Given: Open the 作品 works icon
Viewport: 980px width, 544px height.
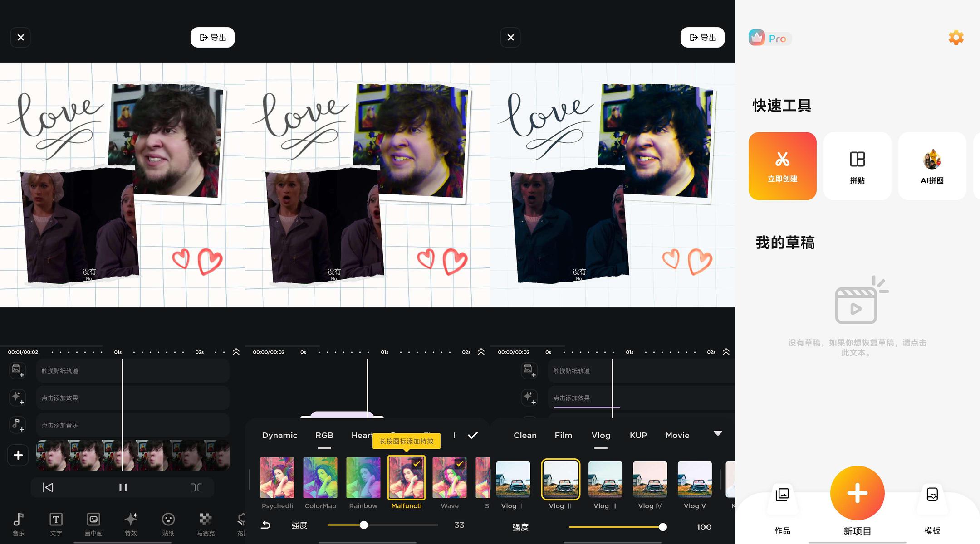Looking at the screenshot, I should tap(782, 495).
